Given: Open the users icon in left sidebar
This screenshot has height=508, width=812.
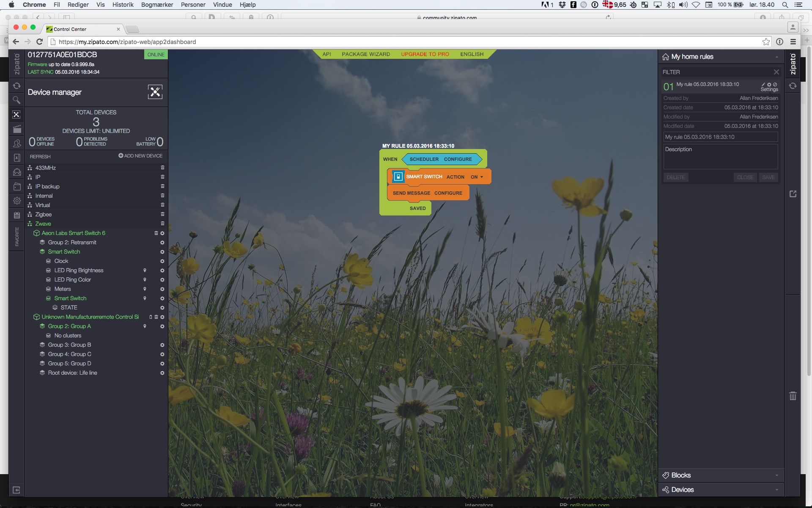Looking at the screenshot, I should 16,144.
